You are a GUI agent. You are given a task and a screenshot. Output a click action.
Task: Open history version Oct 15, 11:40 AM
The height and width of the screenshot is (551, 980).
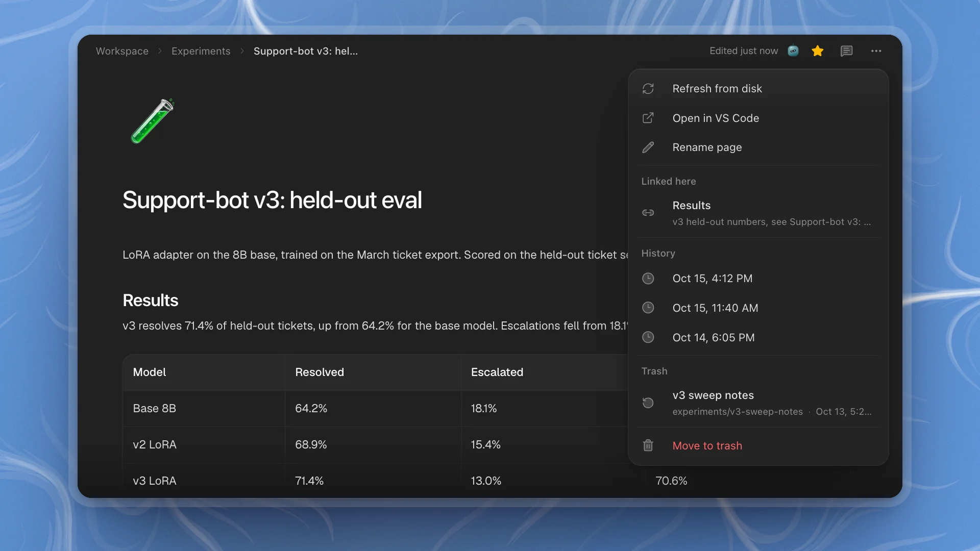tap(758, 308)
